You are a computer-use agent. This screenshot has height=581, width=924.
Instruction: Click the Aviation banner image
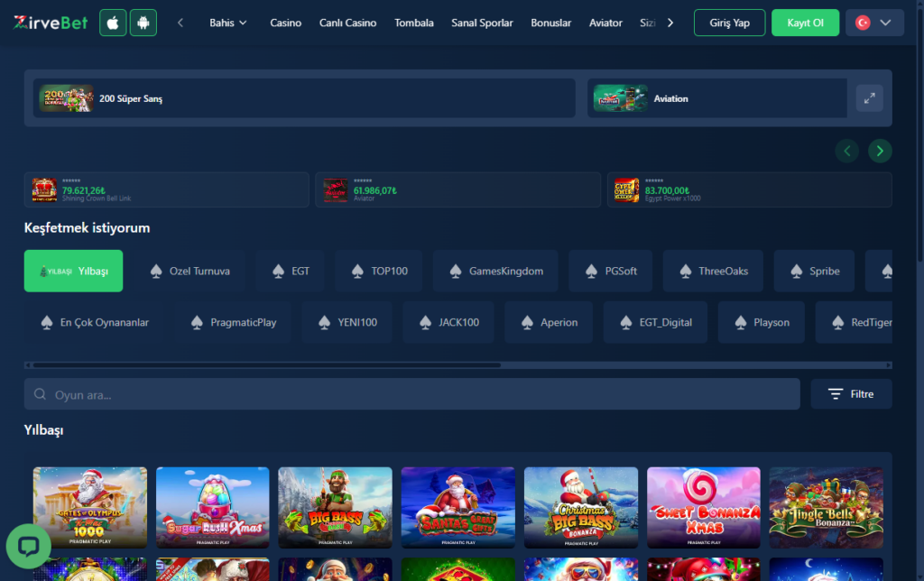coord(621,98)
